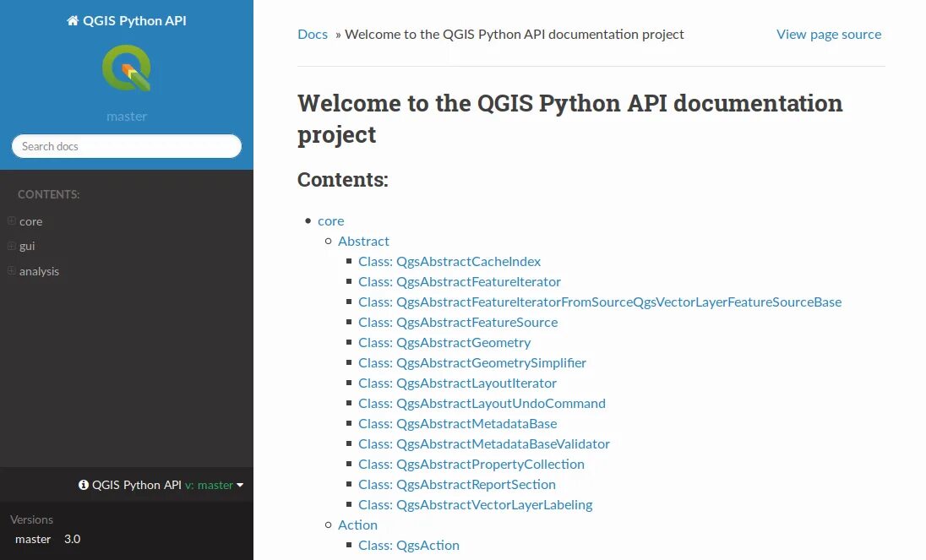Viewport: 926px width, 560px height.
Task: Open Class: QgsAbstractLayoutUndoCommand link
Action: coord(482,403)
